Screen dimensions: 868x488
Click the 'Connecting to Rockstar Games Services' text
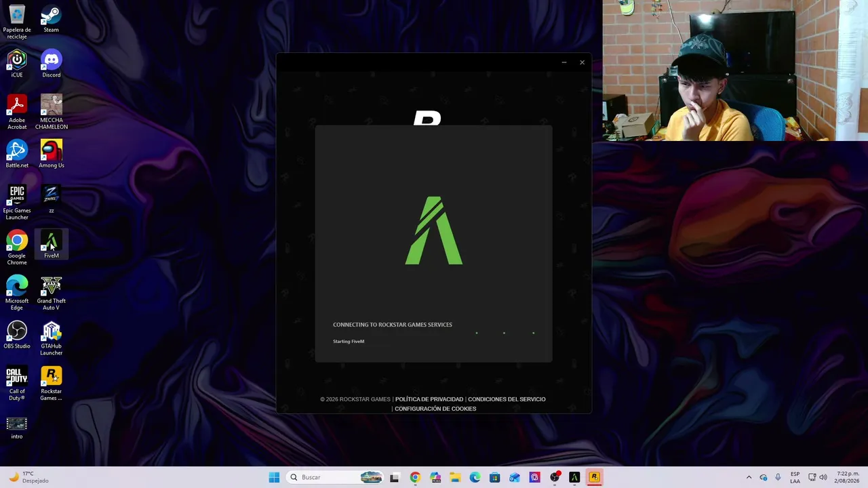click(x=393, y=325)
